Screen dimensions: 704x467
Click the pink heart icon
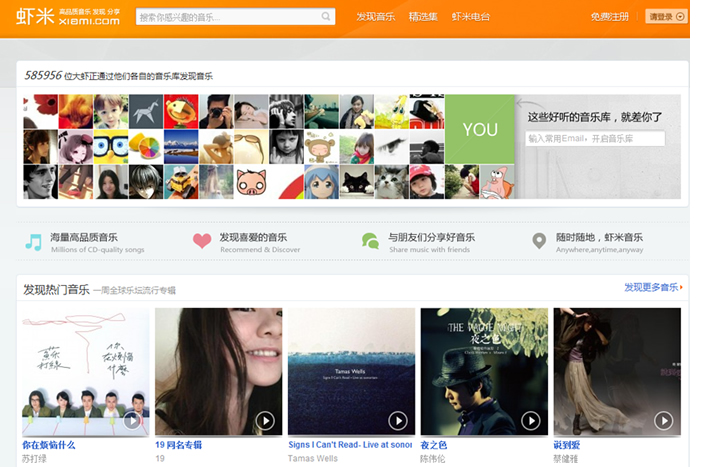tap(202, 241)
